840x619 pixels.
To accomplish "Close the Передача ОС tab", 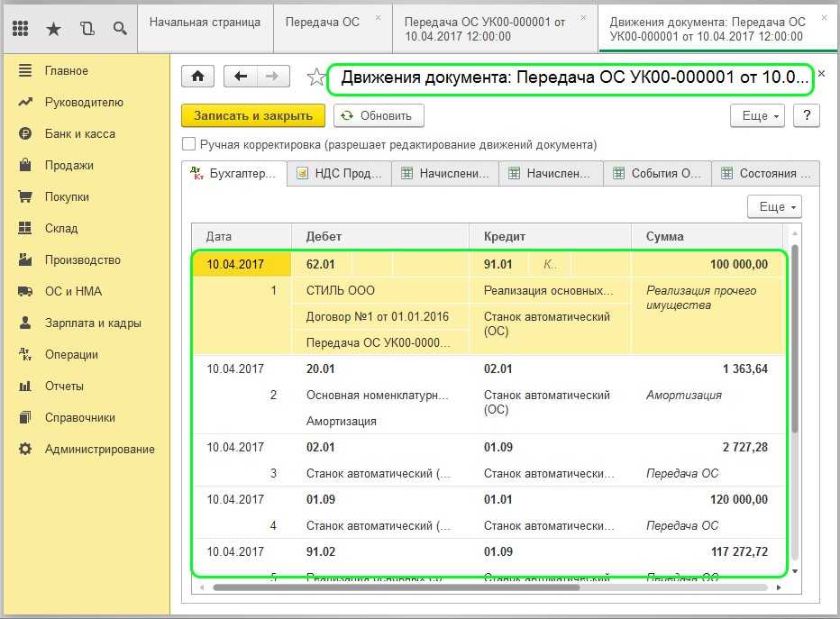I will 379,18.
